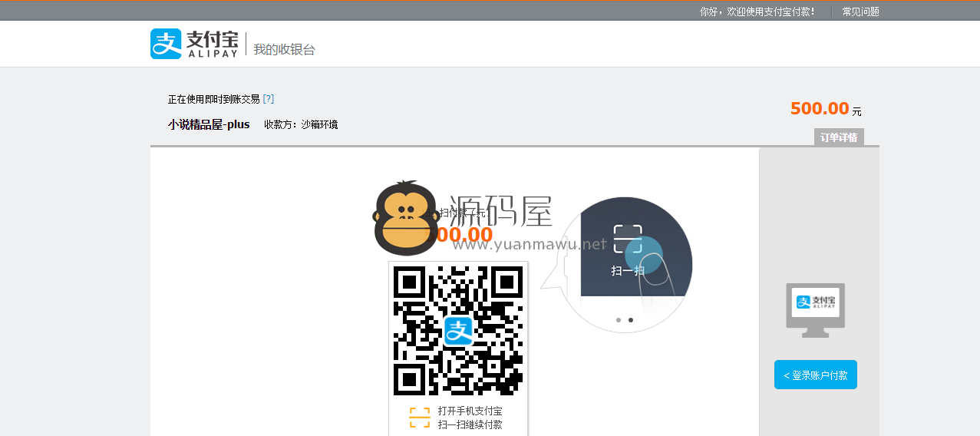Click the 登录账户付款 button
The height and width of the screenshot is (436, 980).
click(x=816, y=375)
